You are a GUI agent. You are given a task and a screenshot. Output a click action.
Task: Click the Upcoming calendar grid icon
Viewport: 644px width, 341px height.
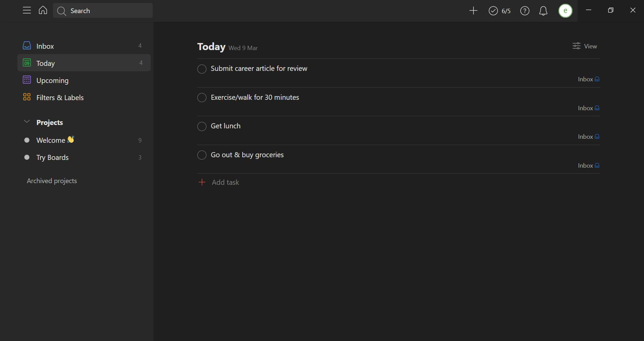click(27, 80)
